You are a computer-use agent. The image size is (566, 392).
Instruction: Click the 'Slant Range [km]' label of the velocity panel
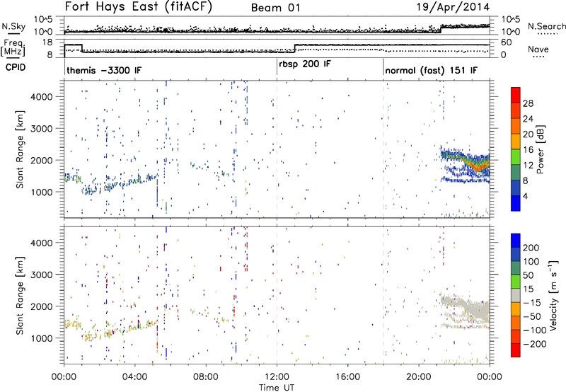[20, 295]
